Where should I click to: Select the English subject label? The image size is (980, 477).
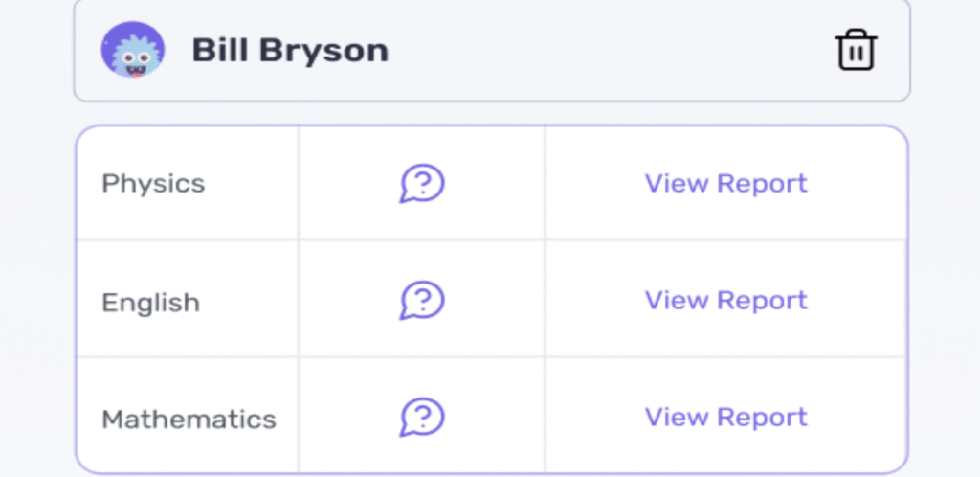click(150, 303)
